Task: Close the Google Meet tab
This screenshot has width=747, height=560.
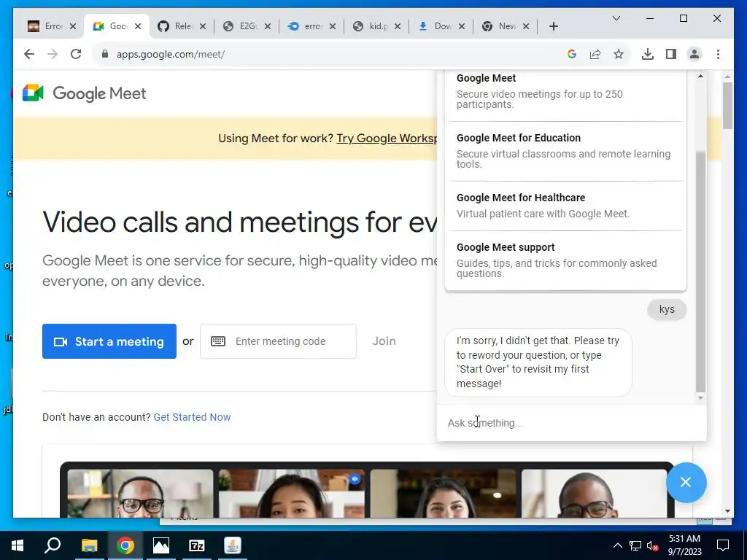Action: pos(138,26)
